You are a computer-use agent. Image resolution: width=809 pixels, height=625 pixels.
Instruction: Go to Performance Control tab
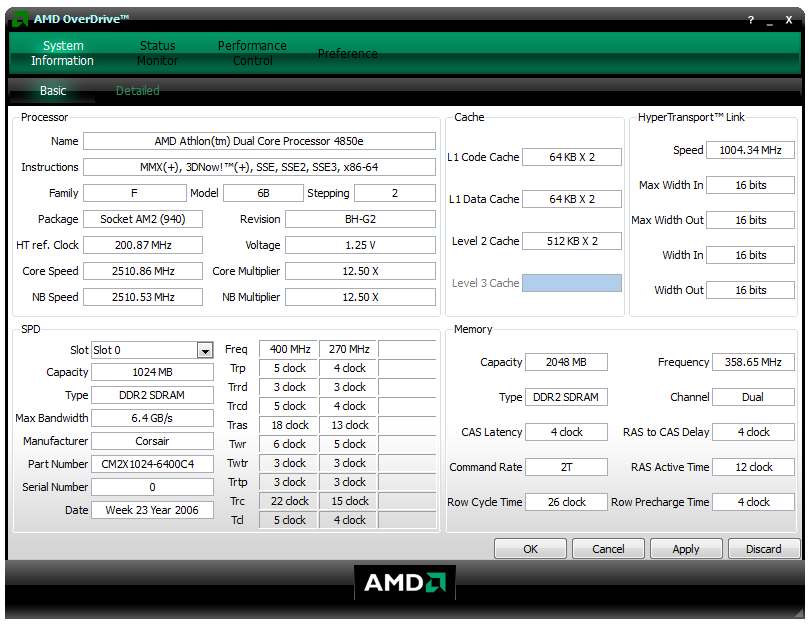[x=252, y=53]
